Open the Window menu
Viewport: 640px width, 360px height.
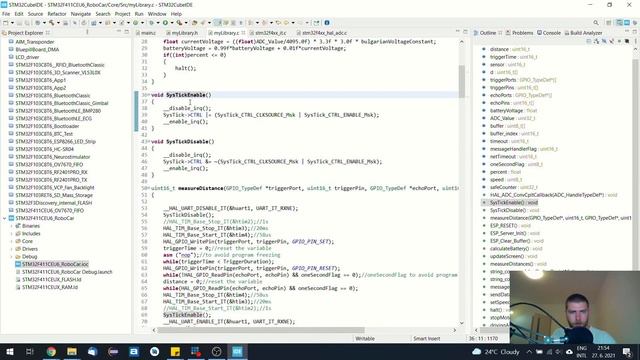click(157, 13)
